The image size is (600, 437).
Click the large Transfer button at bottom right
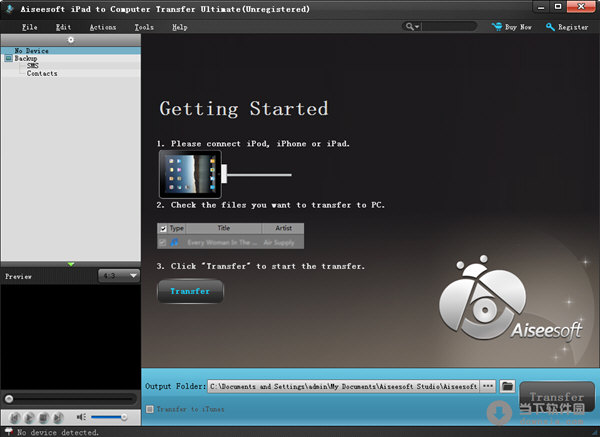point(557,397)
